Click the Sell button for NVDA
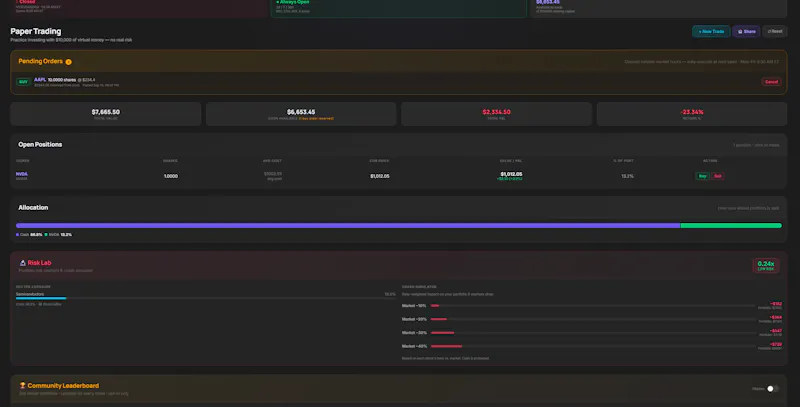This screenshot has width=800, height=407. point(717,176)
